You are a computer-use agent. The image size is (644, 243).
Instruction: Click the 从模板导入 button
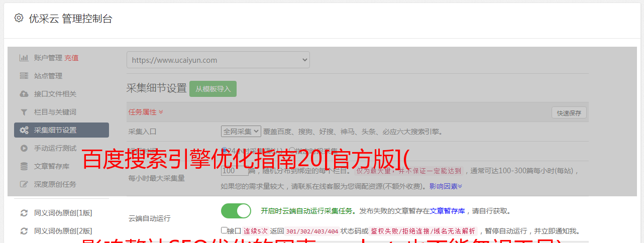213,89
